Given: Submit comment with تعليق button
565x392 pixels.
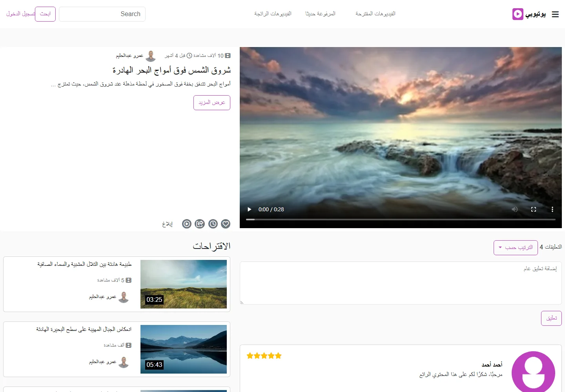Looking at the screenshot, I should tap(551, 318).
